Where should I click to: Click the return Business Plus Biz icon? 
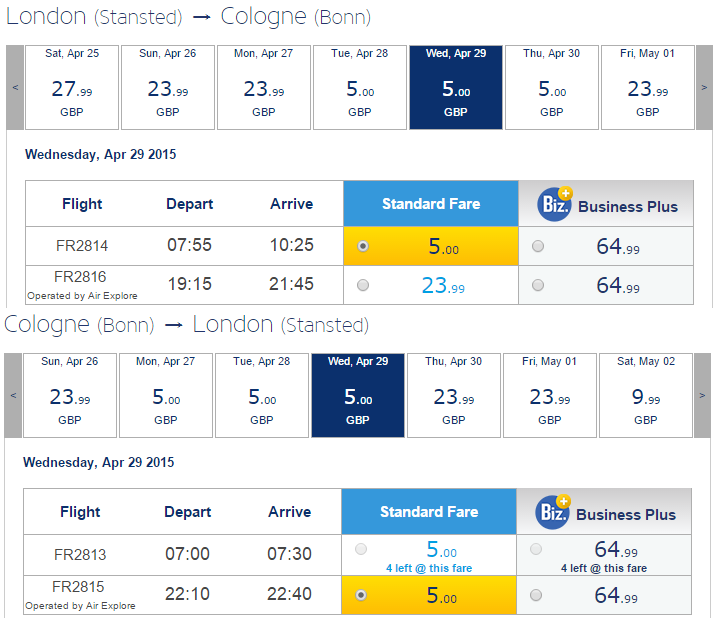[x=553, y=512]
